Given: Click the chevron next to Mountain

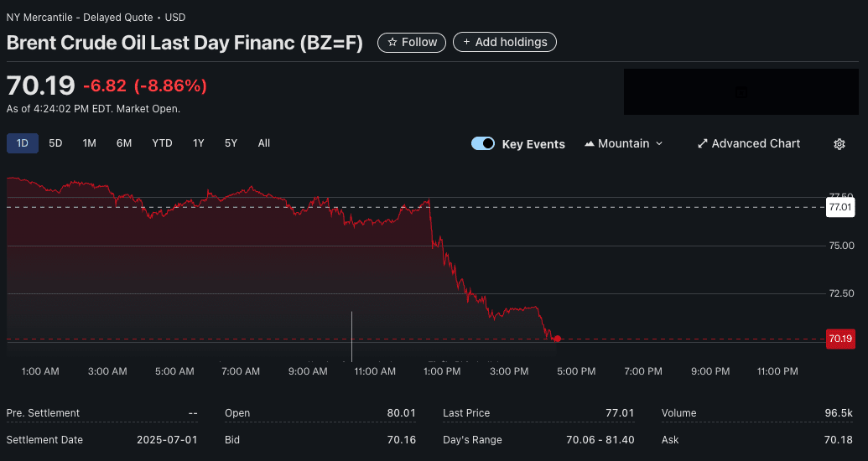Looking at the screenshot, I should [659, 144].
